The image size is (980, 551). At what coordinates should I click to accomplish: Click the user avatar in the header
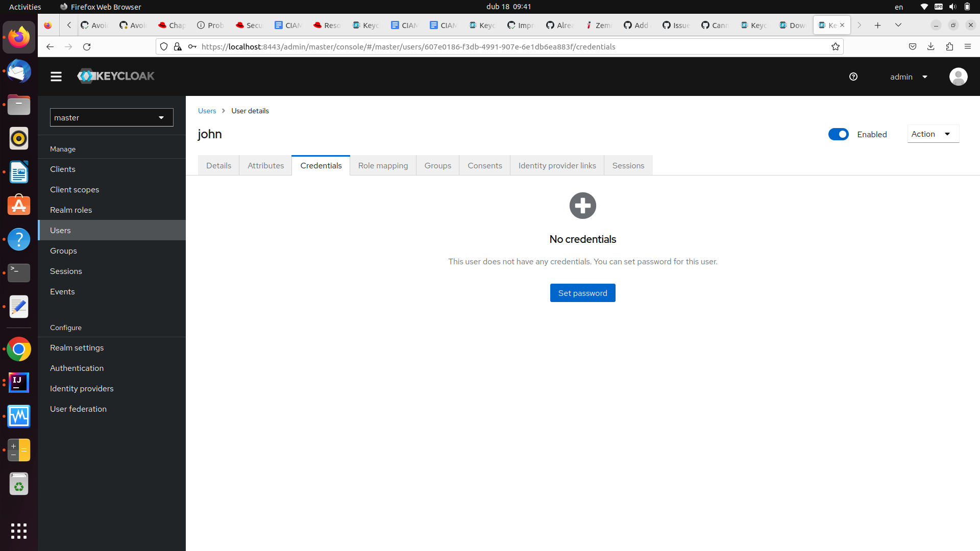pyautogui.click(x=958, y=77)
